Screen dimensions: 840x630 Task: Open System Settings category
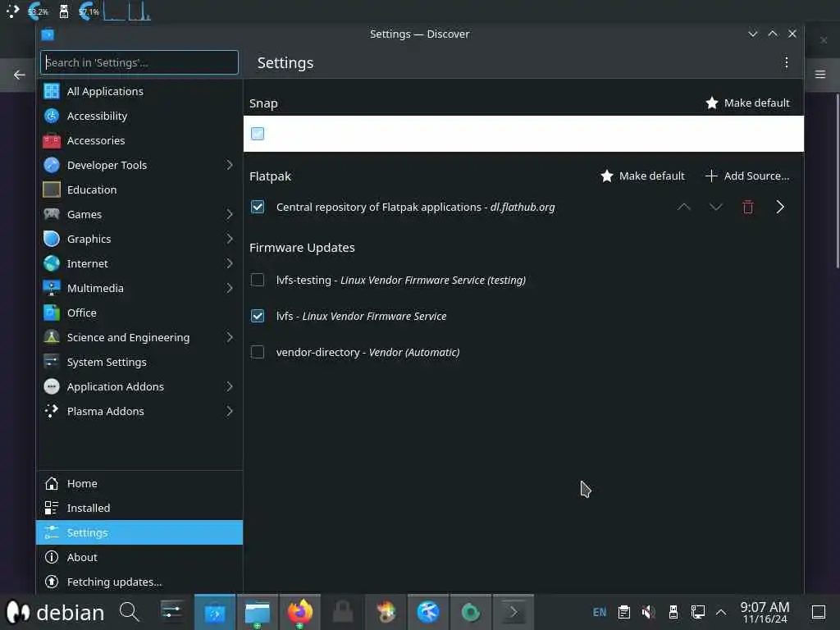(139, 362)
